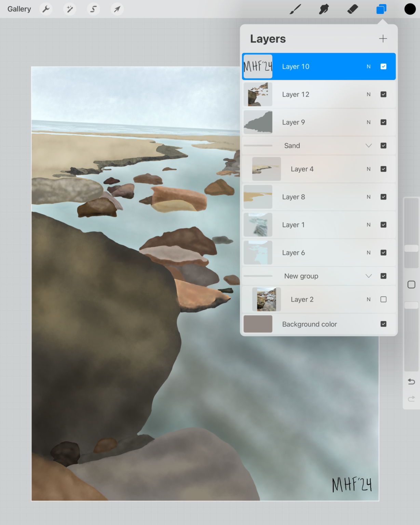Select the Paint brush tool
This screenshot has height=525, width=420.
pyautogui.click(x=295, y=9)
